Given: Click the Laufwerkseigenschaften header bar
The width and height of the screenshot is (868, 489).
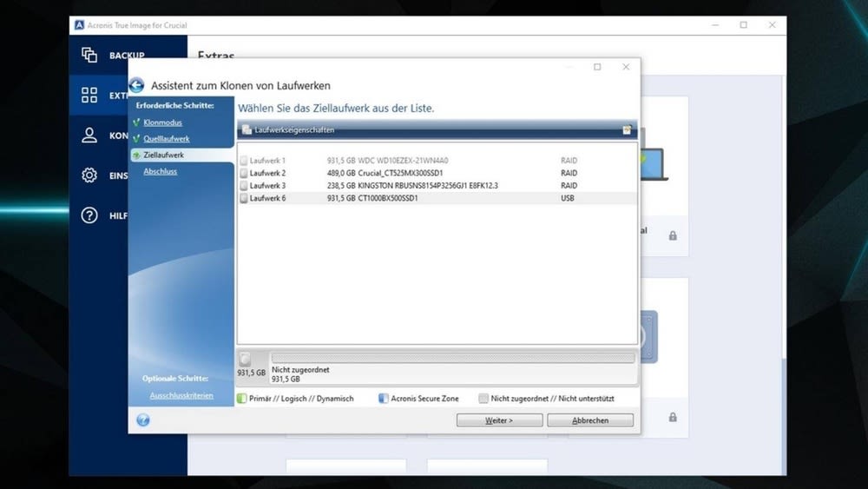Looking at the screenshot, I should [437, 129].
